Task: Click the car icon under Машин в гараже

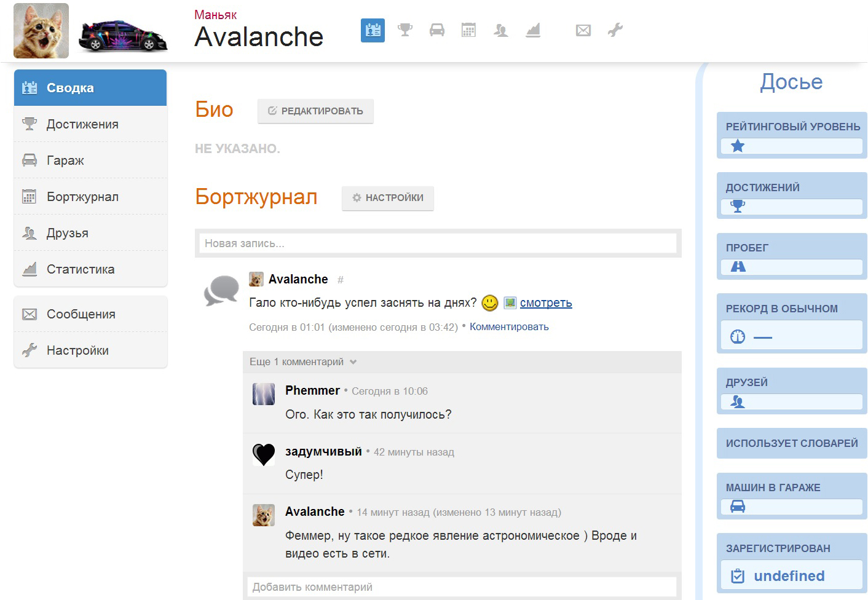Action: [x=738, y=507]
